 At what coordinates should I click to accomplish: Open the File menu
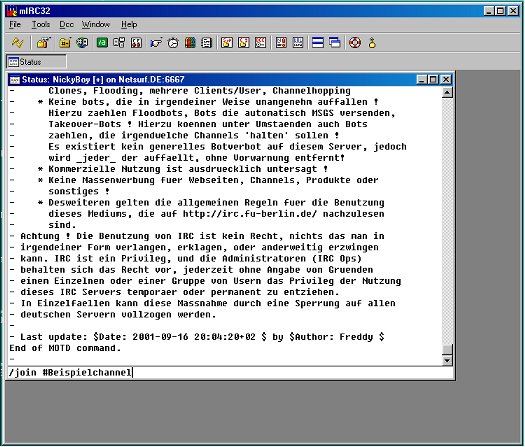pos(15,24)
